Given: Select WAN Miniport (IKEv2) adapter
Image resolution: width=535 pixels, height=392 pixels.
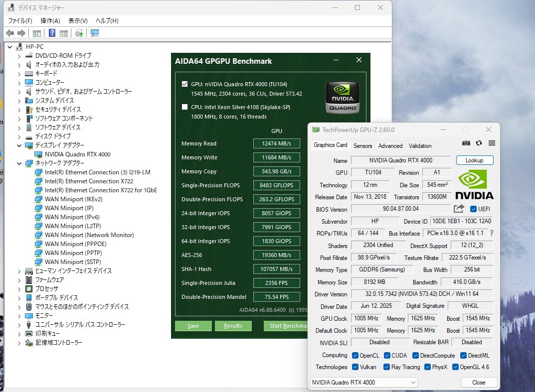Looking at the screenshot, I should (74, 199).
